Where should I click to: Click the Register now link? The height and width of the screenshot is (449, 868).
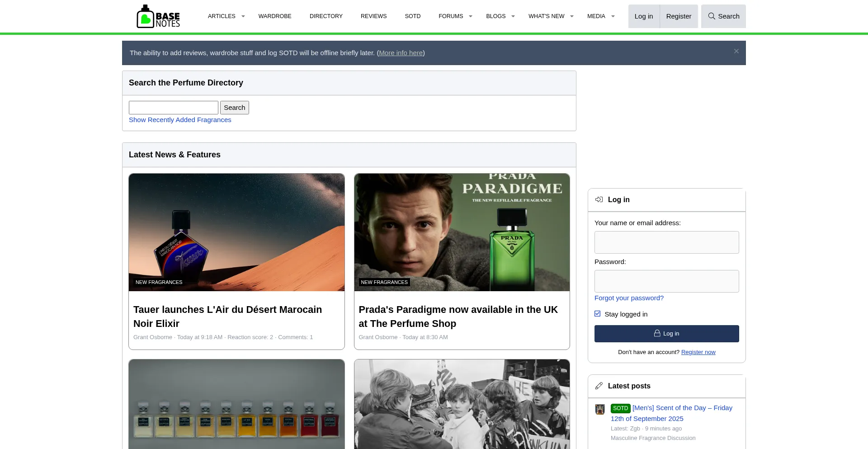pyautogui.click(x=698, y=352)
